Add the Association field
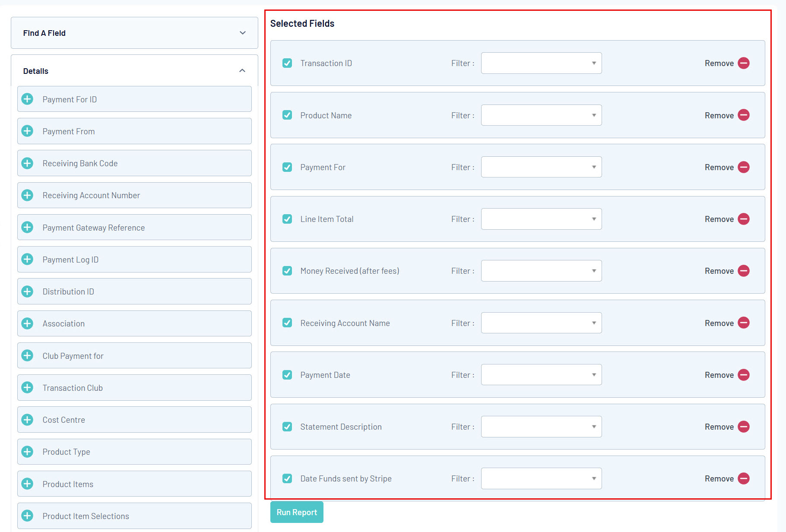The image size is (786, 532). [x=27, y=323]
